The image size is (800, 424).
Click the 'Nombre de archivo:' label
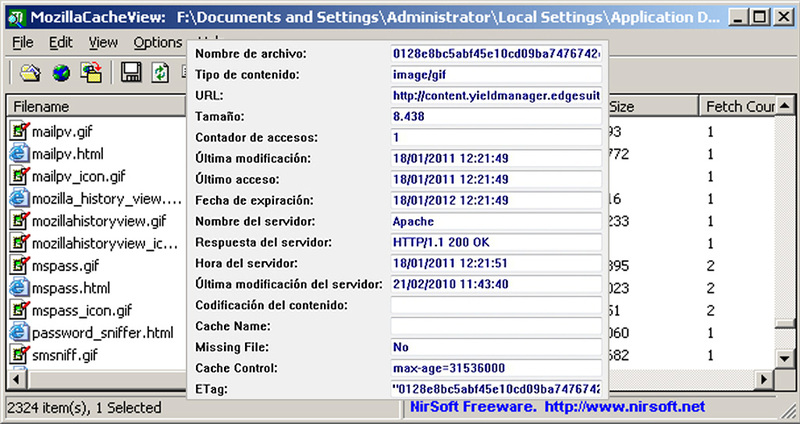pyautogui.click(x=251, y=54)
